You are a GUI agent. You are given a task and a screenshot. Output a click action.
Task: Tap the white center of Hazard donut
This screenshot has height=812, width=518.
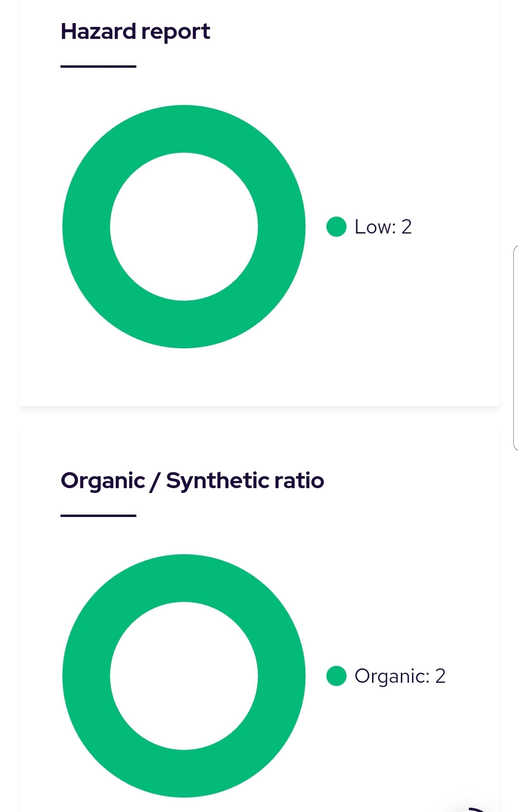click(184, 227)
